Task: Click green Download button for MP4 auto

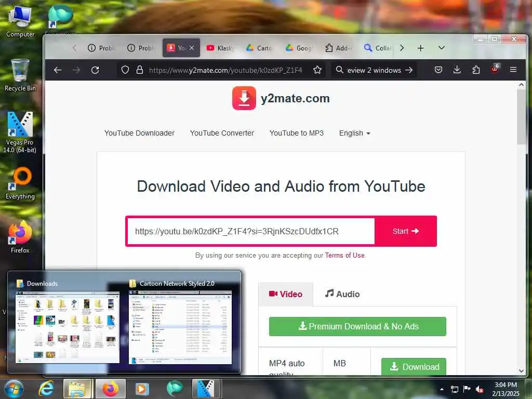Action: point(414,366)
